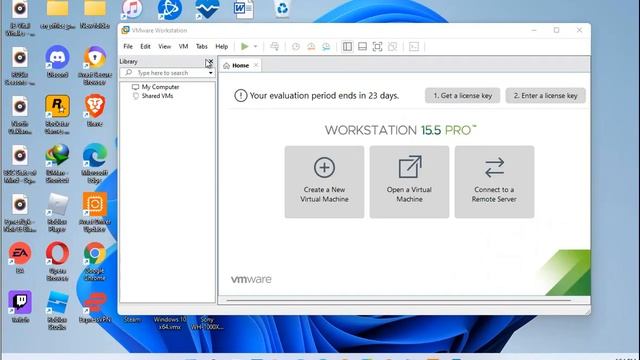The image size is (640, 360).
Task: Open the VM menu
Action: point(183,47)
